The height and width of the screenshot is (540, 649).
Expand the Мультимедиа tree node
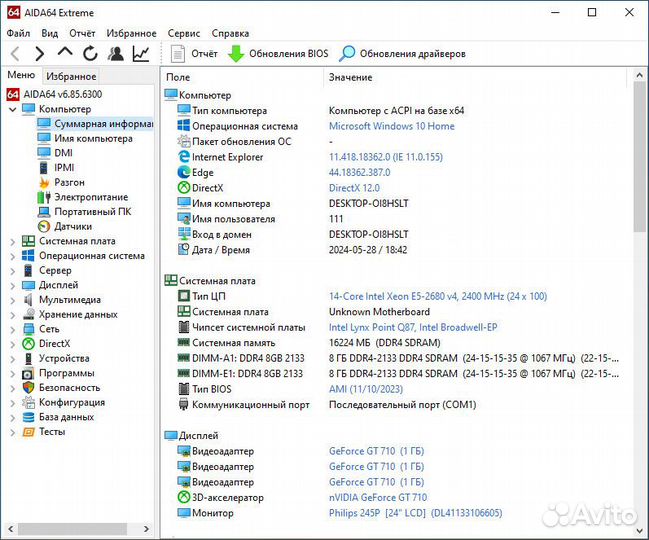point(12,300)
